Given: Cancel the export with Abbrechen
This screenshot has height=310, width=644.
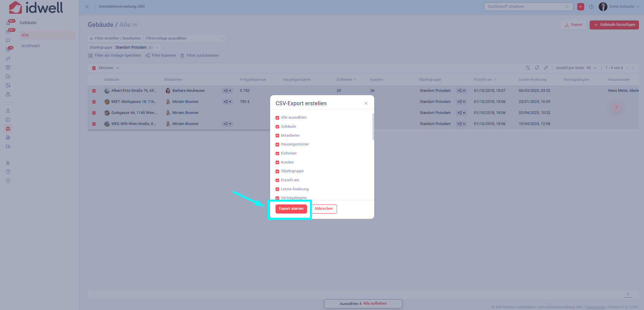Looking at the screenshot, I should (x=324, y=209).
